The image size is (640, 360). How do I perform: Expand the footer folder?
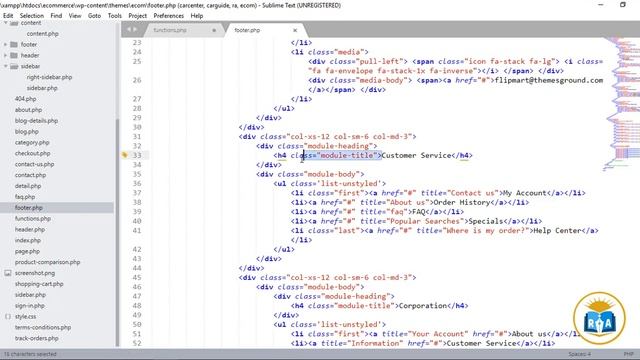coord(6,44)
